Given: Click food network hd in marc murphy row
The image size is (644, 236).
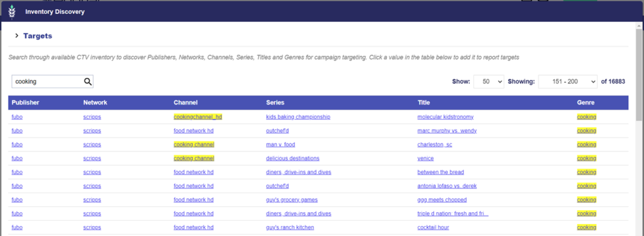Looking at the screenshot, I should pyautogui.click(x=194, y=131).
